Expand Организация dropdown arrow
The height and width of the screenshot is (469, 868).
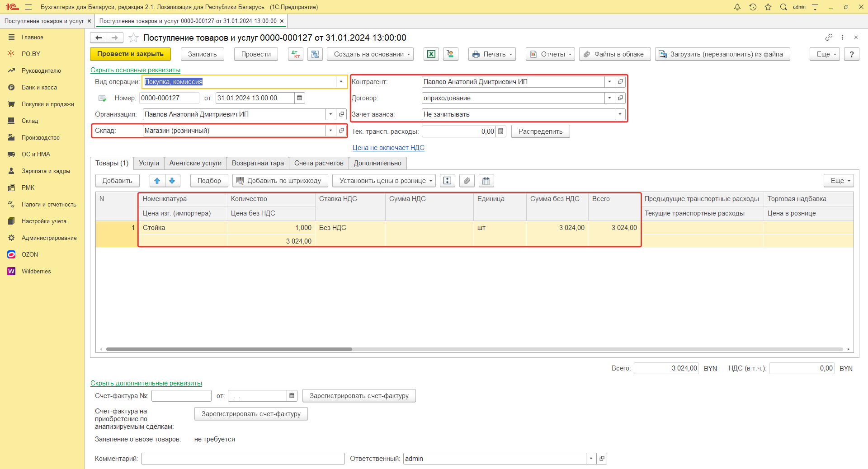coord(330,114)
